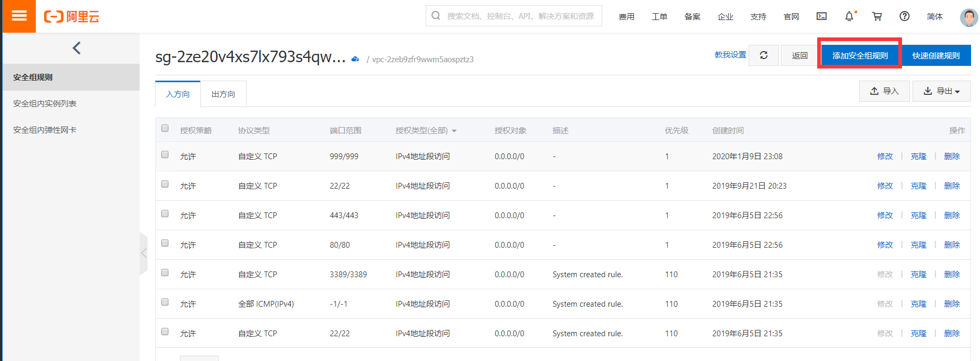
Task: Open the user avatar menu
Action: coord(969,17)
